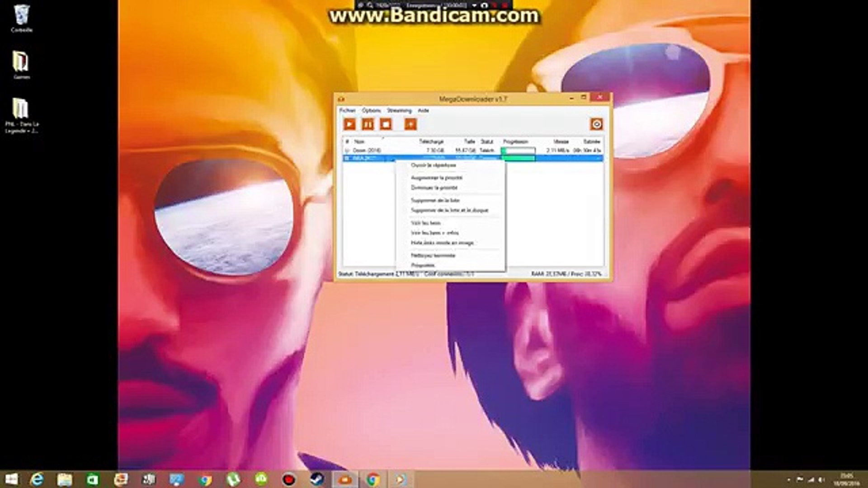The width and height of the screenshot is (868, 488).
Task: Click the orange Stop downloads button
Action: (x=386, y=124)
